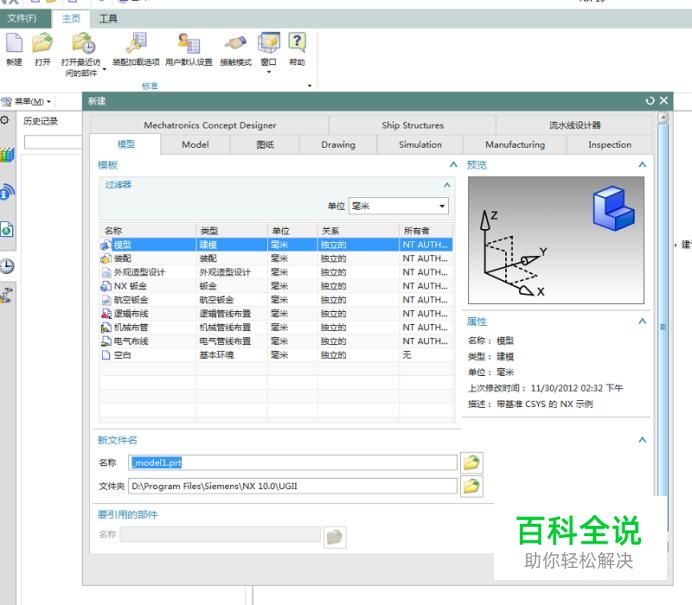Select the 电气布线 template row

coord(276,341)
